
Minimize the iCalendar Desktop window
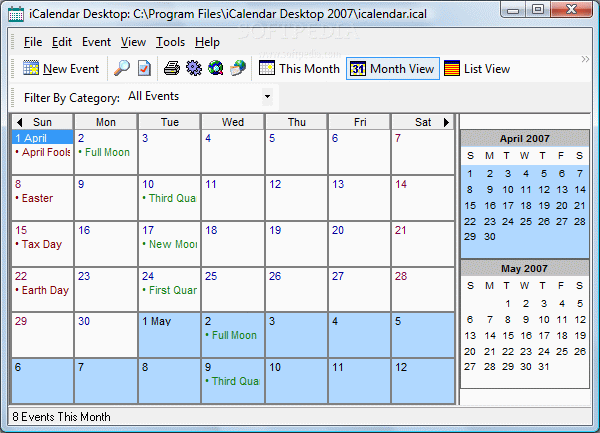[513, 9]
